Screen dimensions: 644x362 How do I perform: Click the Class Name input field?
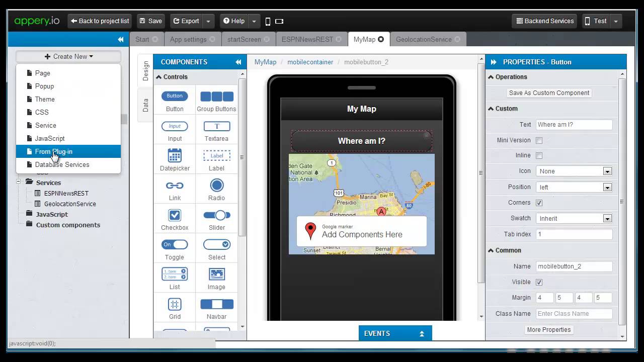coord(574,314)
